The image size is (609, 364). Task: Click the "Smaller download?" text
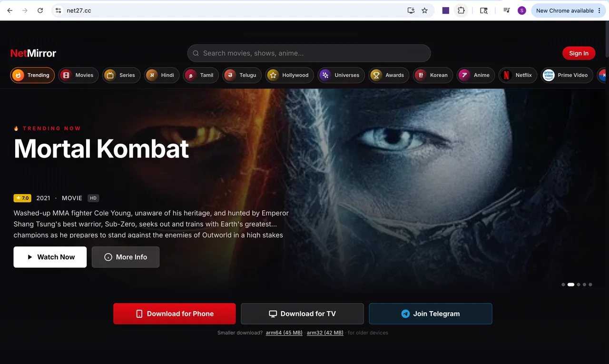click(240, 333)
